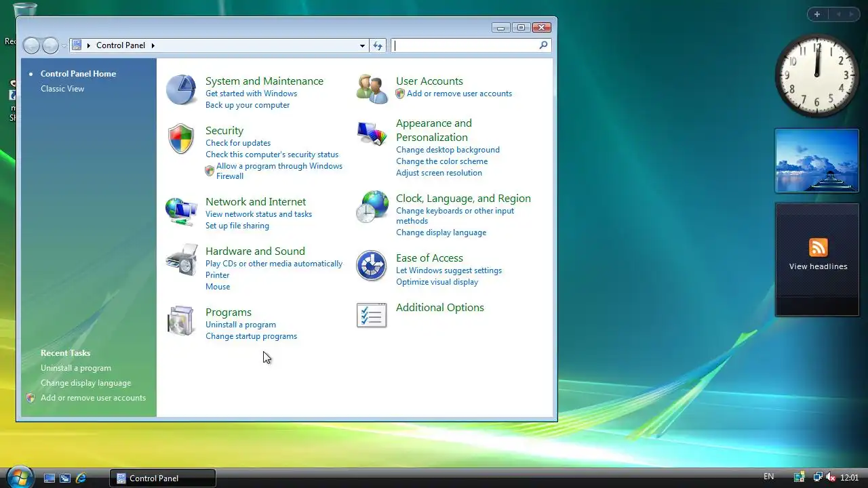This screenshot has width=868, height=488.
Task: Click the sidebar previous gadgets arrow
Action: tap(837, 14)
